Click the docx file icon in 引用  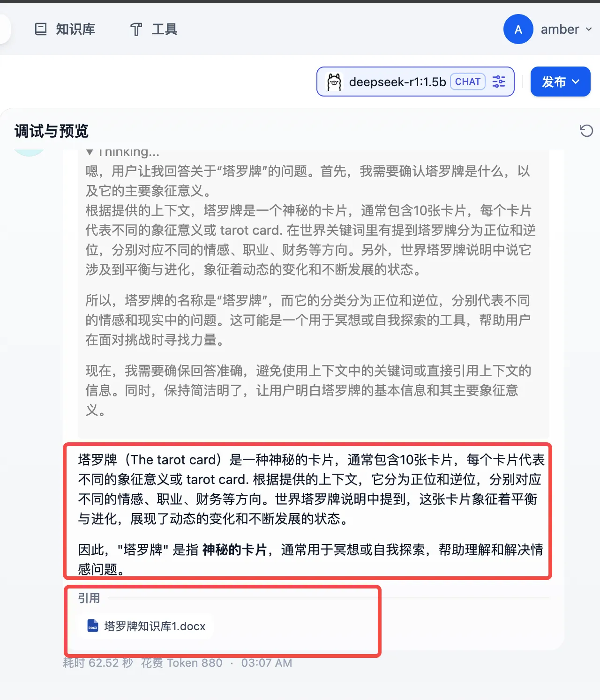click(x=93, y=626)
